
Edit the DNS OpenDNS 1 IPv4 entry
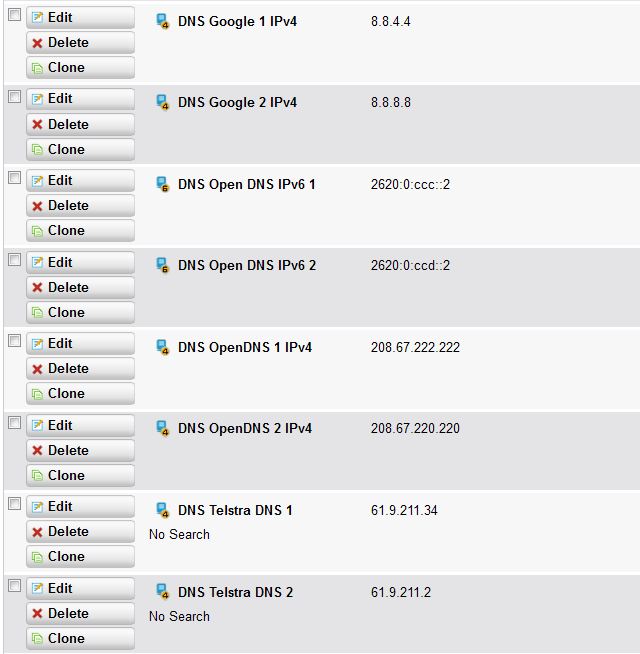(81, 344)
